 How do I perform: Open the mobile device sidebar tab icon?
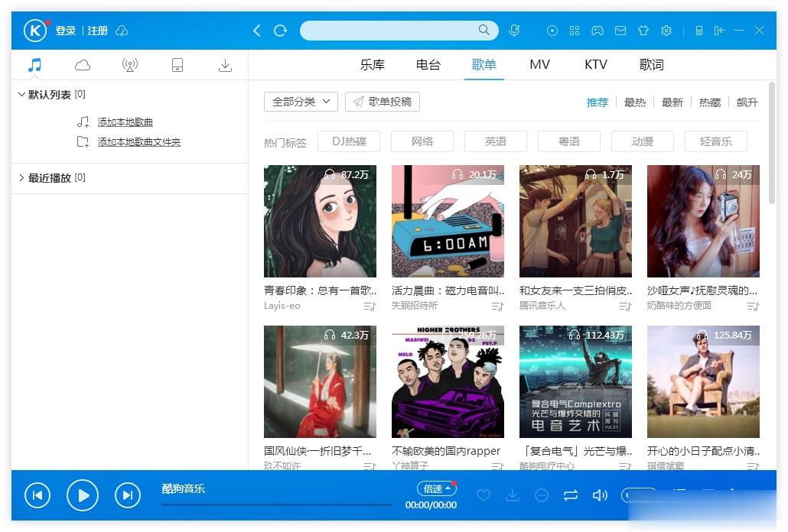[177, 65]
